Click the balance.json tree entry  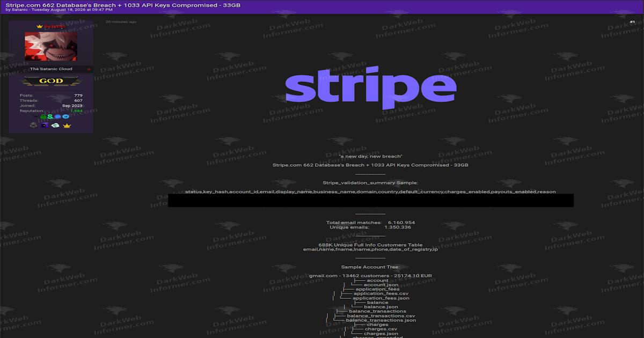(x=381, y=307)
